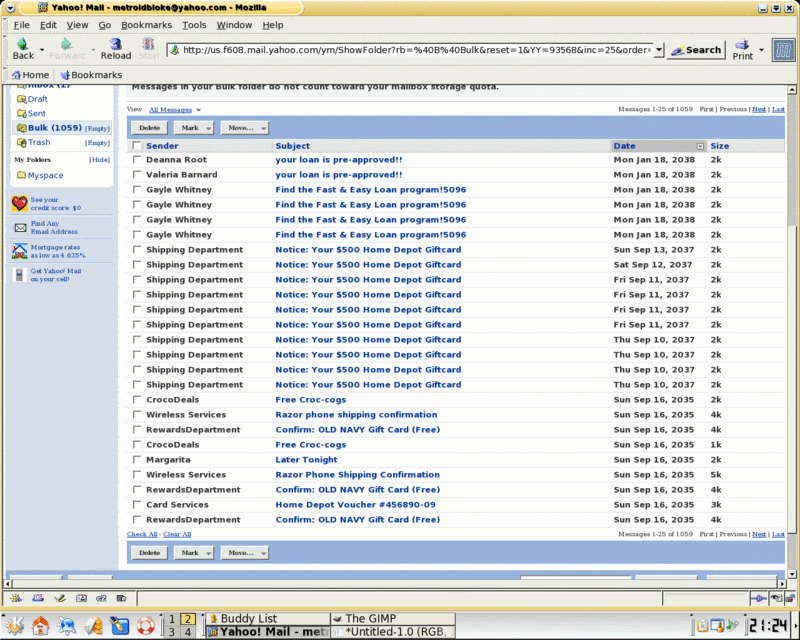Click the Mozilla throbber logo
Image resolution: width=800 pixels, height=640 pixels.
click(x=783, y=50)
